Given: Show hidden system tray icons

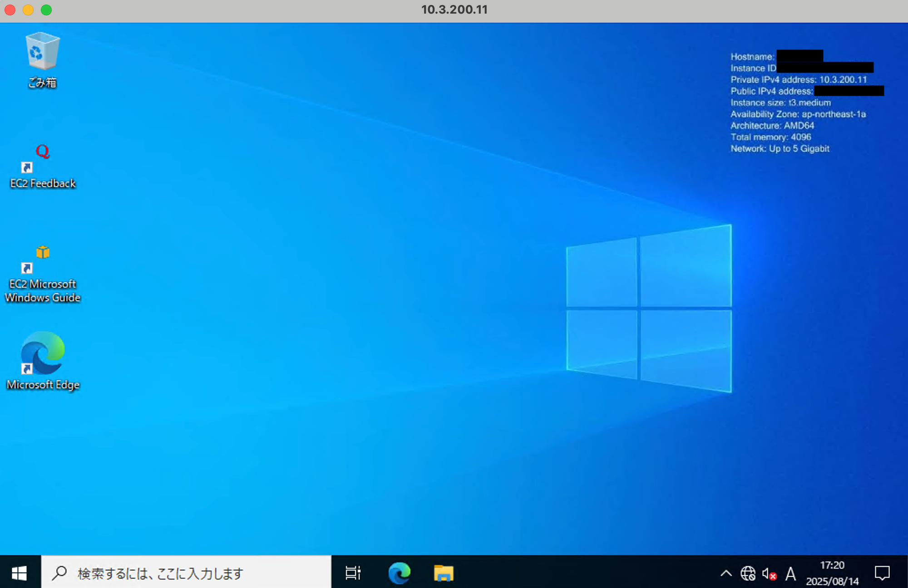Looking at the screenshot, I should point(726,573).
